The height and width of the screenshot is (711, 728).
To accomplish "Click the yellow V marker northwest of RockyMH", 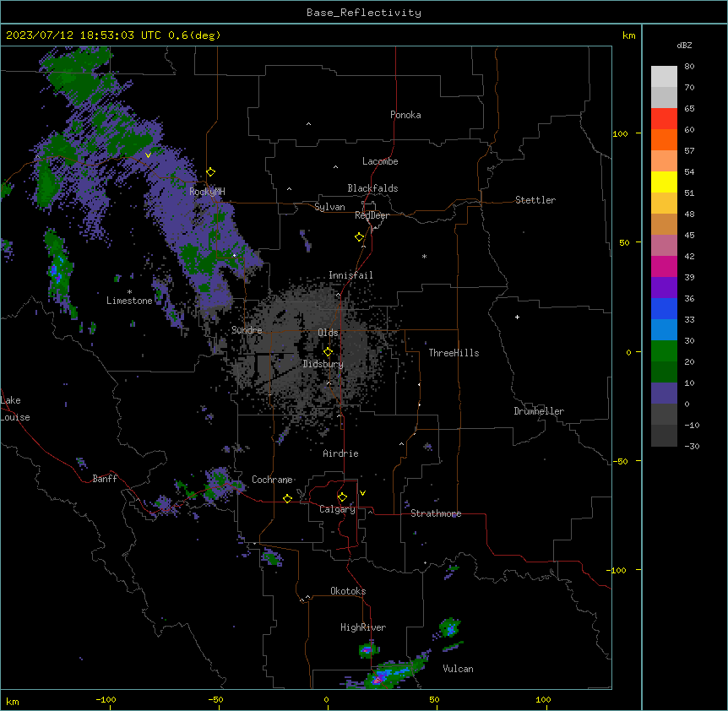I will pos(148,155).
